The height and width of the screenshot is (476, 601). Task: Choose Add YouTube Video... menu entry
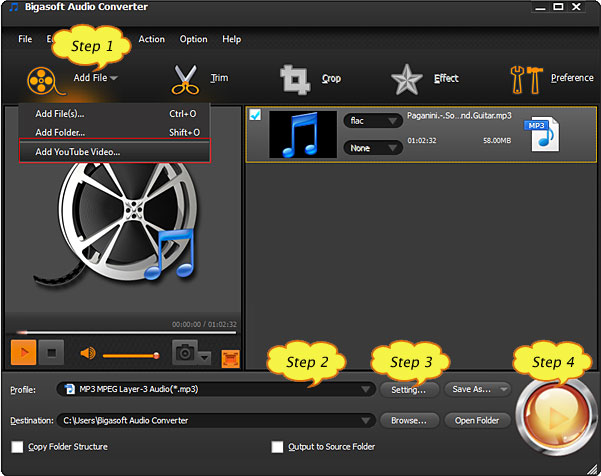(115, 151)
